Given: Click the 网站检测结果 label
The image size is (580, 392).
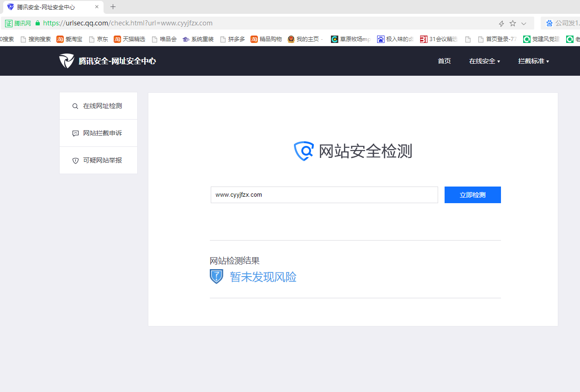Looking at the screenshot, I should (x=235, y=260).
